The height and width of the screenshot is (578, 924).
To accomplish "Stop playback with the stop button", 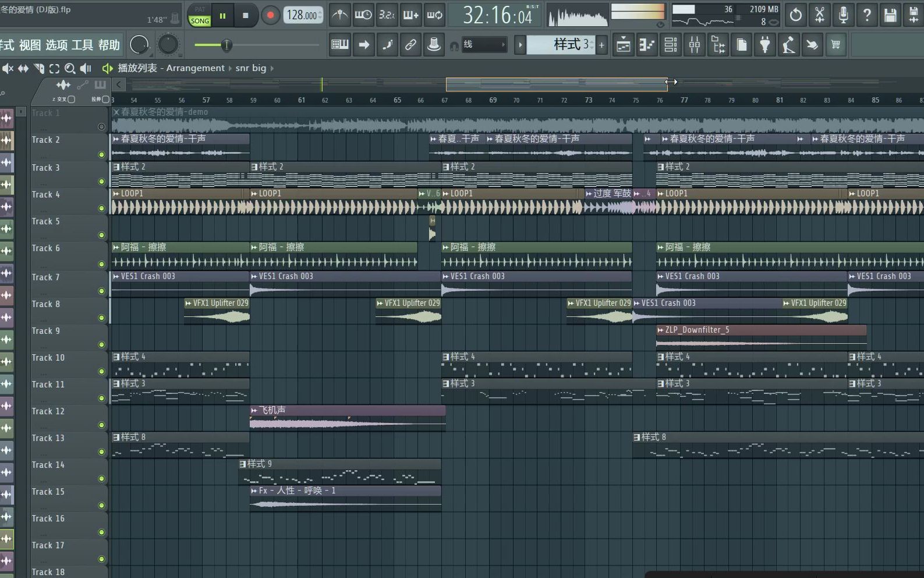I will tap(245, 16).
